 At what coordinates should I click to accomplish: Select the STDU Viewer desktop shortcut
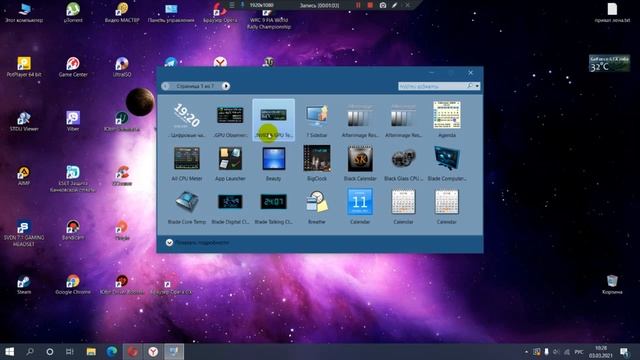(x=24, y=121)
